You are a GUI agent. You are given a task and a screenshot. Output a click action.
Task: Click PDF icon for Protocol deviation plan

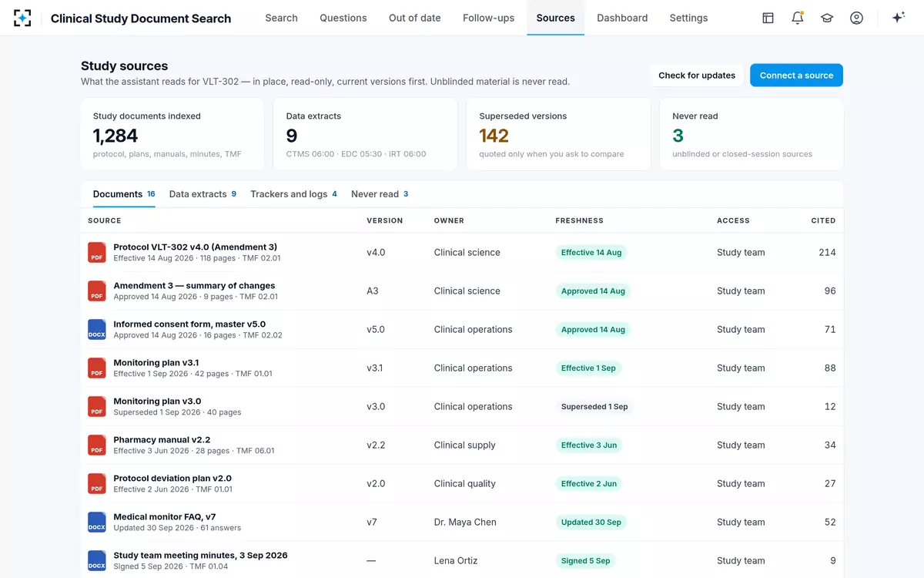[96, 484]
